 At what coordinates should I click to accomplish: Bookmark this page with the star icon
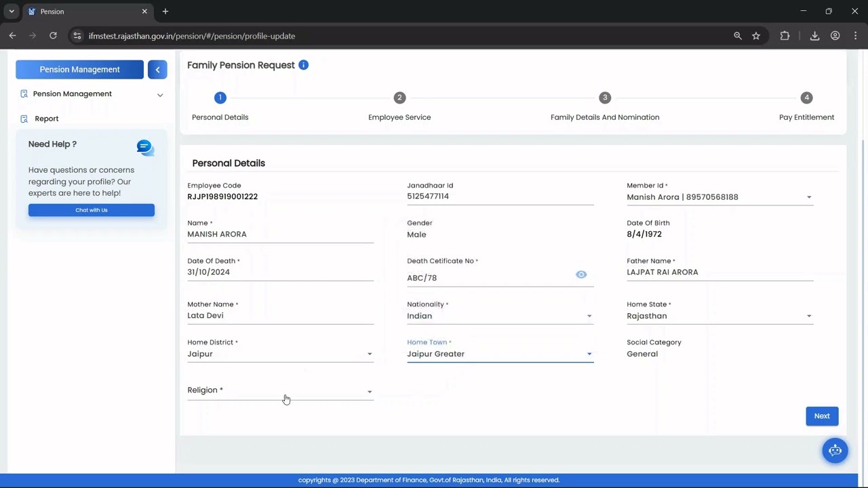pyautogui.click(x=756, y=36)
